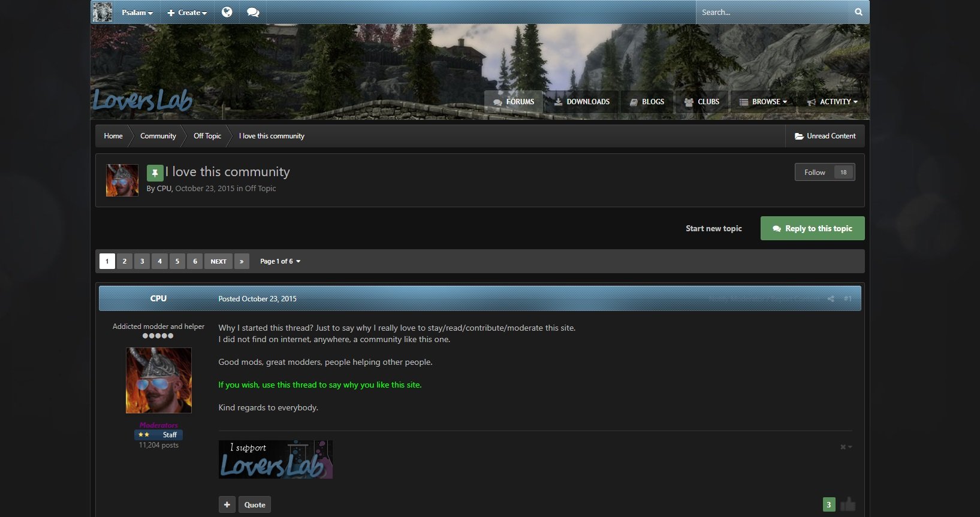Image resolution: width=980 pixels, height=517 pixels.
Task: Click Community breadcrumb
Action: (x=158, y=136)
